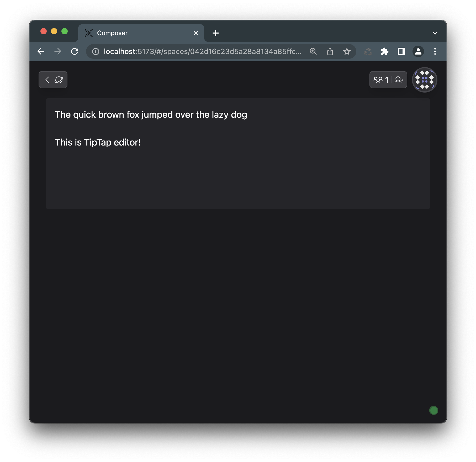Click the browser back navigation button
Image resolution: width=476 pixels, height=462 pixels.
click(x=41, y=51)
